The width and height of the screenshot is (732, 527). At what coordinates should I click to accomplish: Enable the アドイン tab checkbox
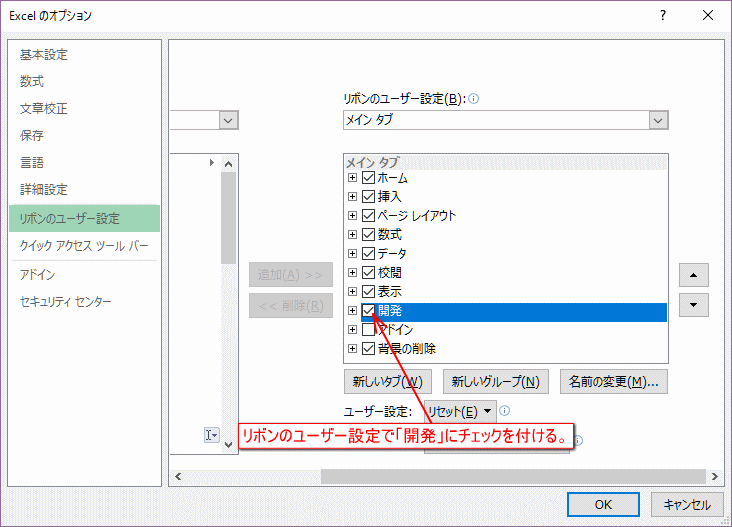click(368, 330)
